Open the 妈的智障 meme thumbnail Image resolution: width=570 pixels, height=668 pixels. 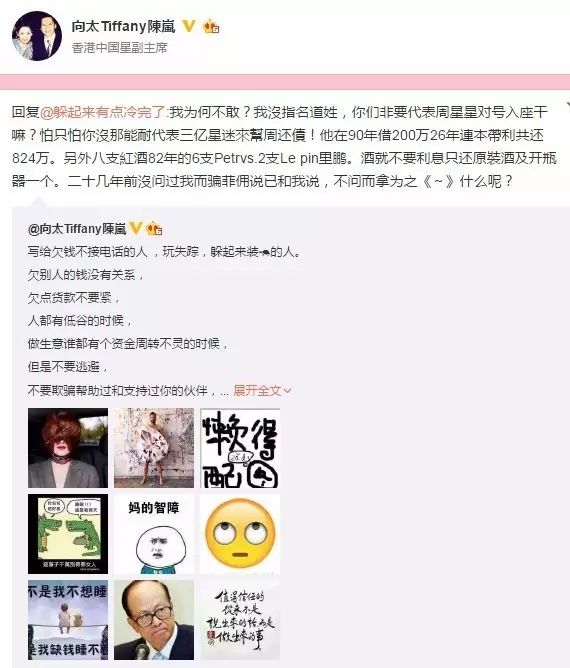(154, 534)
